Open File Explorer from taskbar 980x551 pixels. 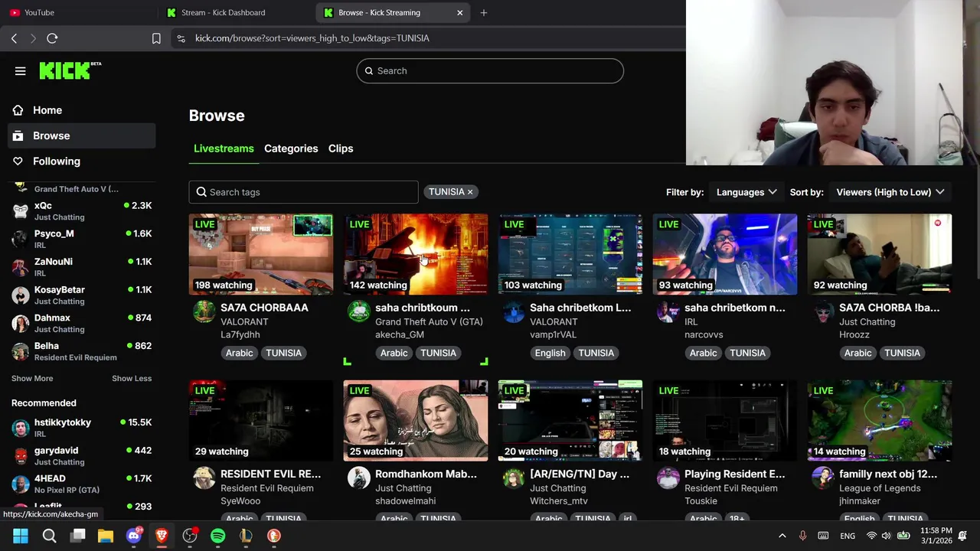(x=106, y=536)
